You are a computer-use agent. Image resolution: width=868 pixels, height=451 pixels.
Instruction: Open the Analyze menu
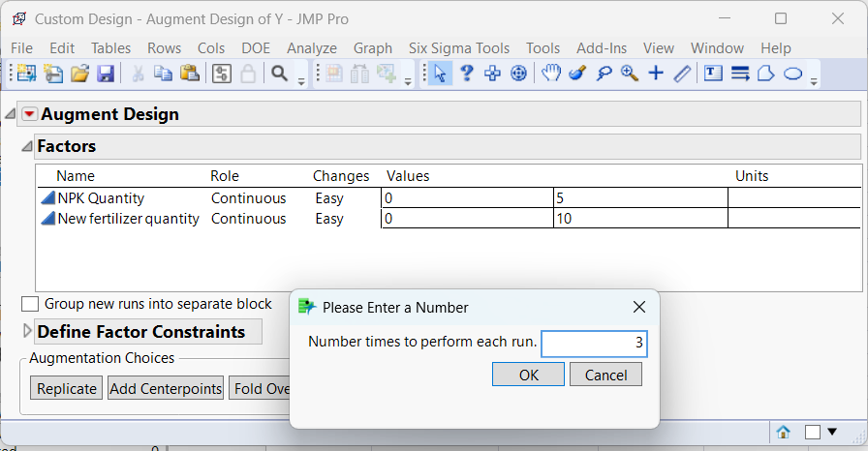312,47
